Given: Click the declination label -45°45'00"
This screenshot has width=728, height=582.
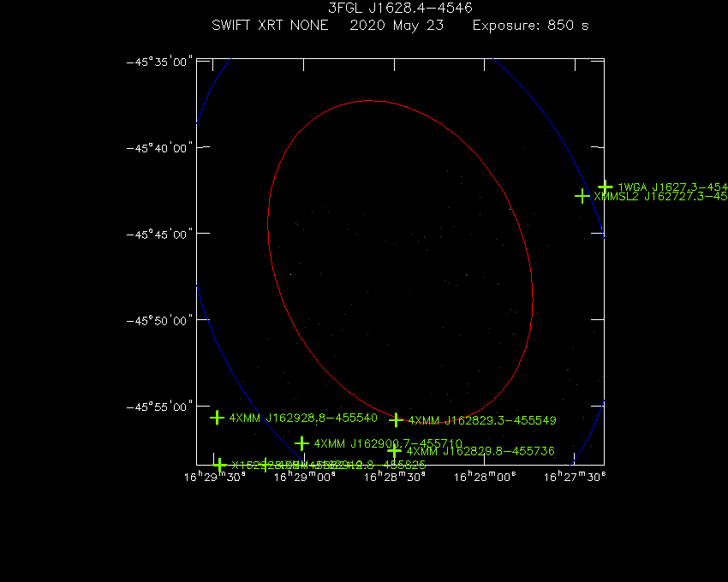Looking at the screenshot, I should click(159, 235).
